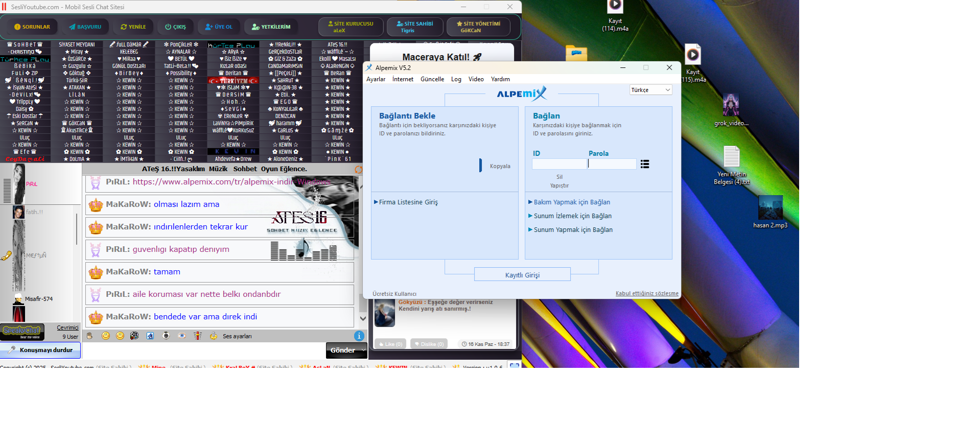Click the chat scrollbar down arrow
Viewport: 980px width, 444px height.
363,318
